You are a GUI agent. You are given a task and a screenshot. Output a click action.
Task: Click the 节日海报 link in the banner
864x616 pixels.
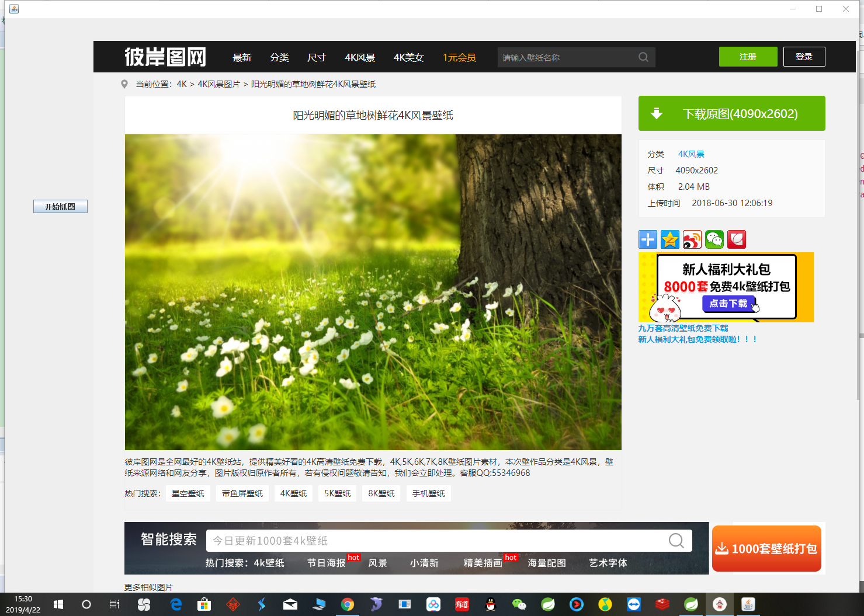(327, 563)
